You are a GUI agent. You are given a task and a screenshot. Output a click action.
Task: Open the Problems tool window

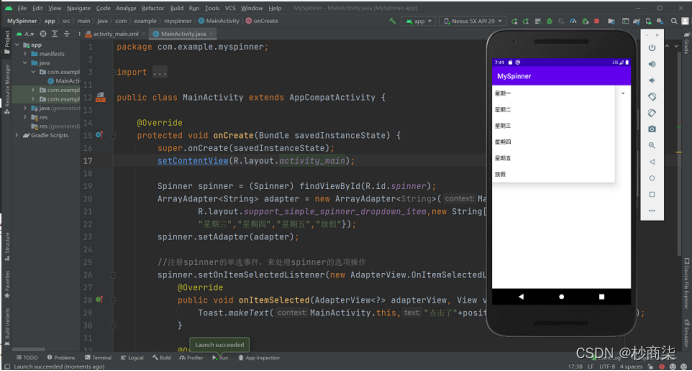(x=61, y=358)
